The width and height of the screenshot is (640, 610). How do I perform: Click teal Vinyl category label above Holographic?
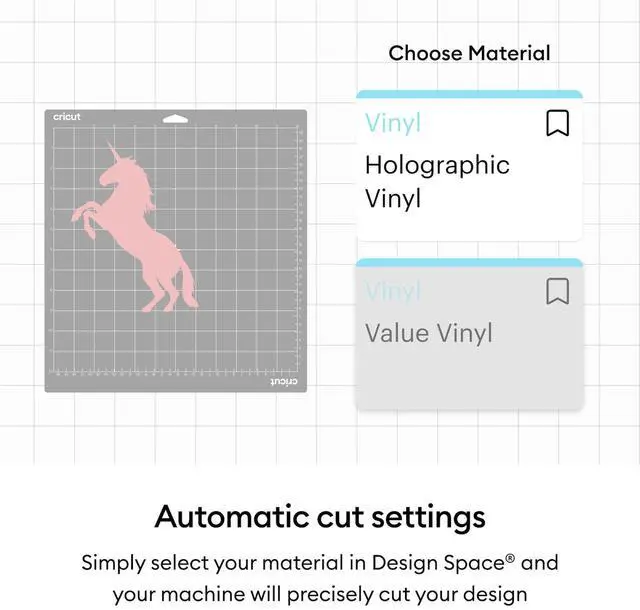tap(393, 123)
